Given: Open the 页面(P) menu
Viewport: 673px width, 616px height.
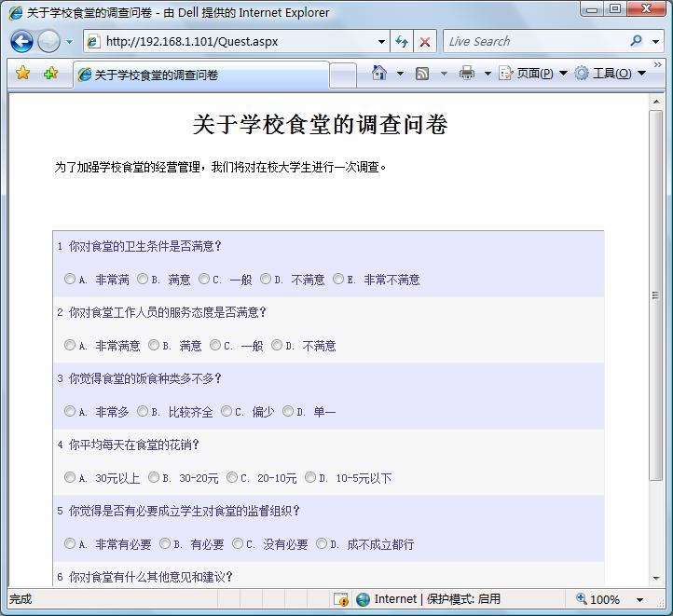Looking at the screenshot, I should (533, 74).
